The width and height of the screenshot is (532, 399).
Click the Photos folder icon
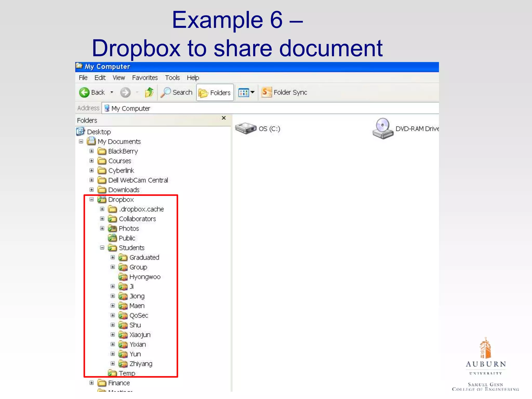click(112, 228)
